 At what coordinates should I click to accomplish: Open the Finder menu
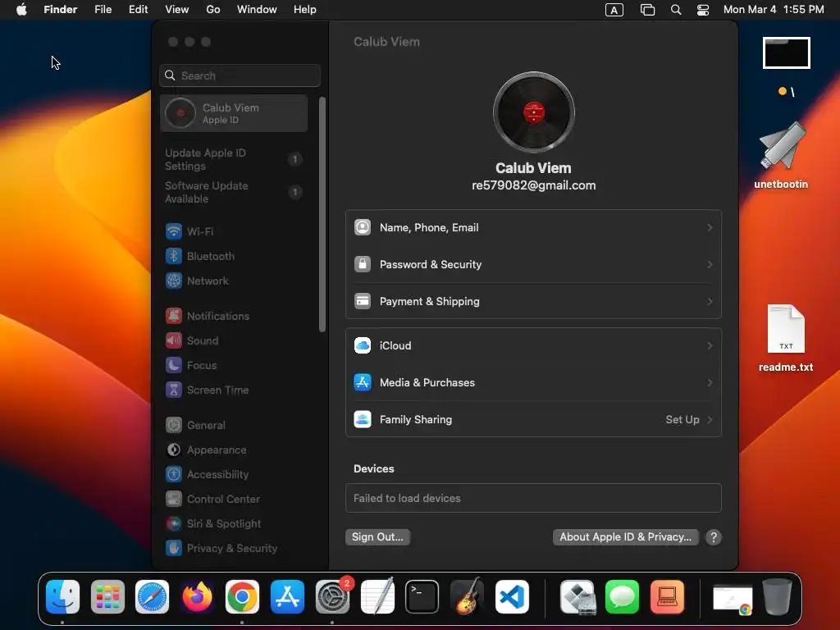coord(61,10)
